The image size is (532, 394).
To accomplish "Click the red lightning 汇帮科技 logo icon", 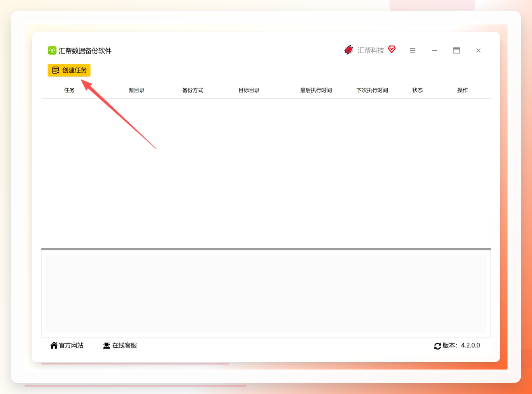I will (349, 50).
